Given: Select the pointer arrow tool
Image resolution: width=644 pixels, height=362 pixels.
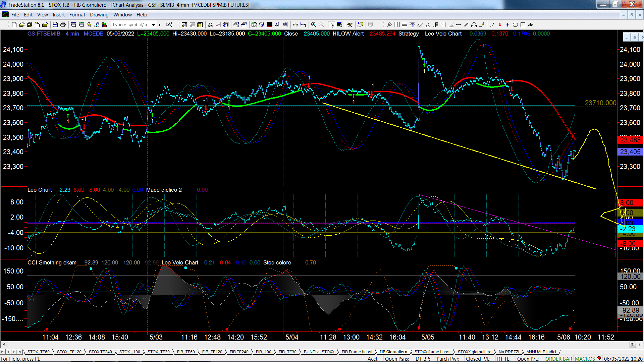Looking at the screenshot, I should pos(332,24).
